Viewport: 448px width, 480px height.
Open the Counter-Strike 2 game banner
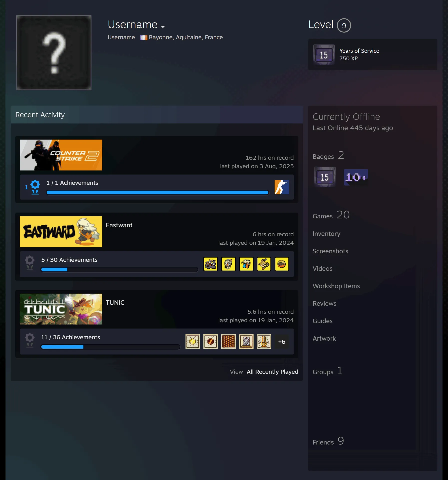[61, 155]
